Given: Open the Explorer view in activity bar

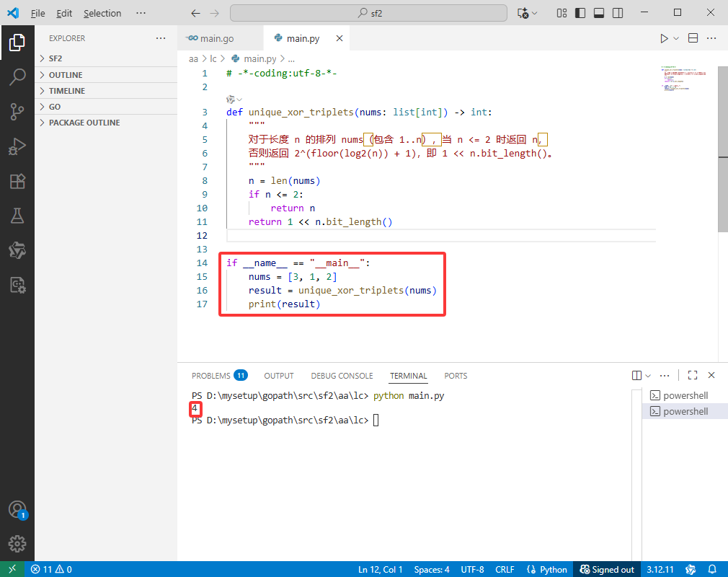Looking at the screenshot, I should point(17,43).
